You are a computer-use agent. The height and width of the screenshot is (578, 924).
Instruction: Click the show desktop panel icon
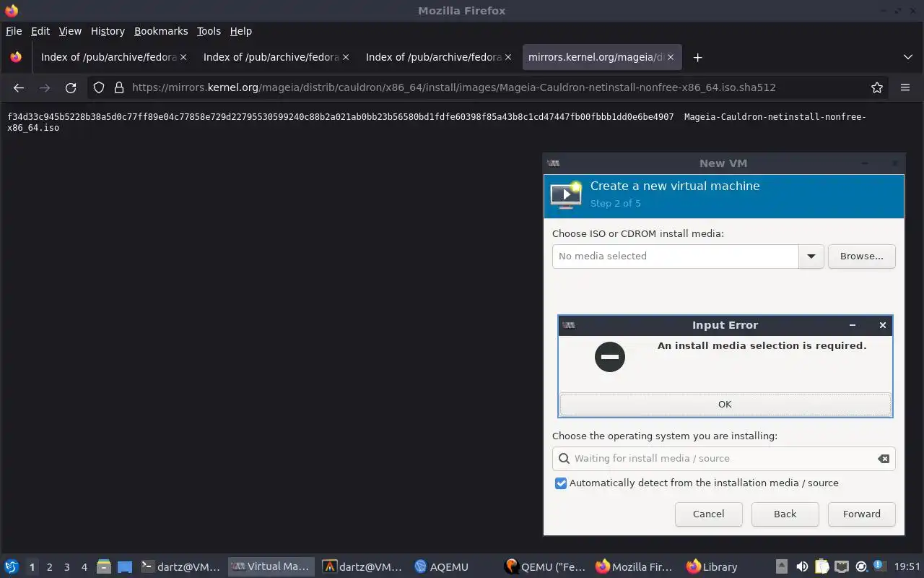pyautogui.click(x=125, y=567)
